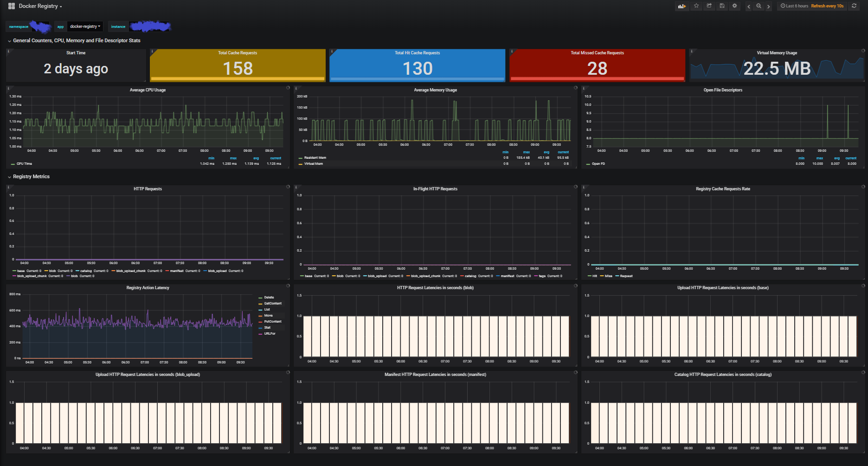Click the 22.5 MB Virtual Memory Usage value

777,69
